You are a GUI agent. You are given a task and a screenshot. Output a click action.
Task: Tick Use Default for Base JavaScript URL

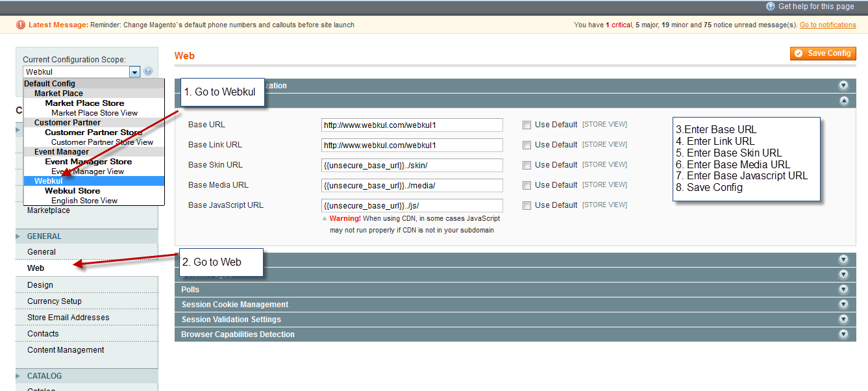(527, 205)
